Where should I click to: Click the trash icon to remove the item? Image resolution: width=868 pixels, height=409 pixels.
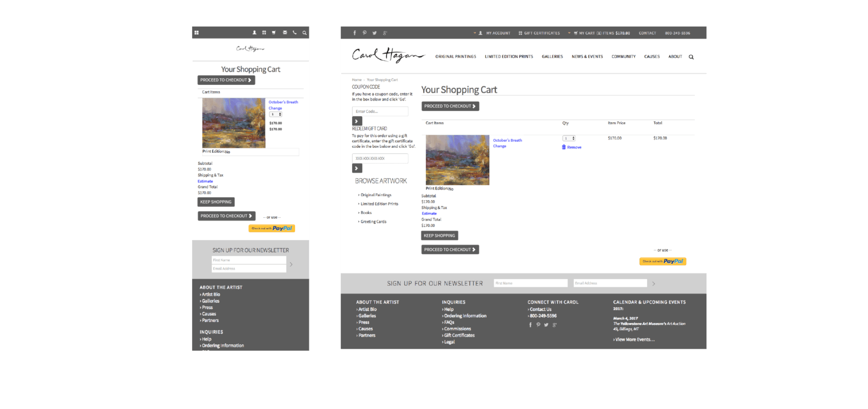[564, 147]
